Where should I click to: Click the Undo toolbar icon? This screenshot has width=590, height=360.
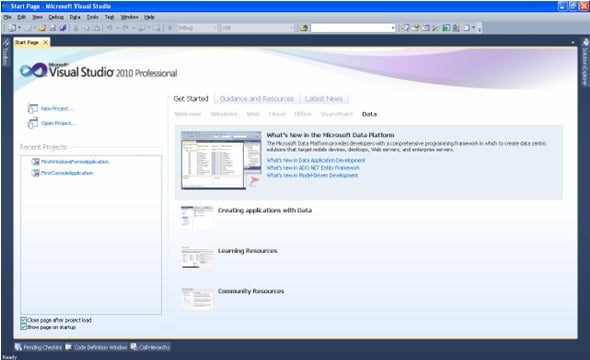click(x=109, y=28)
